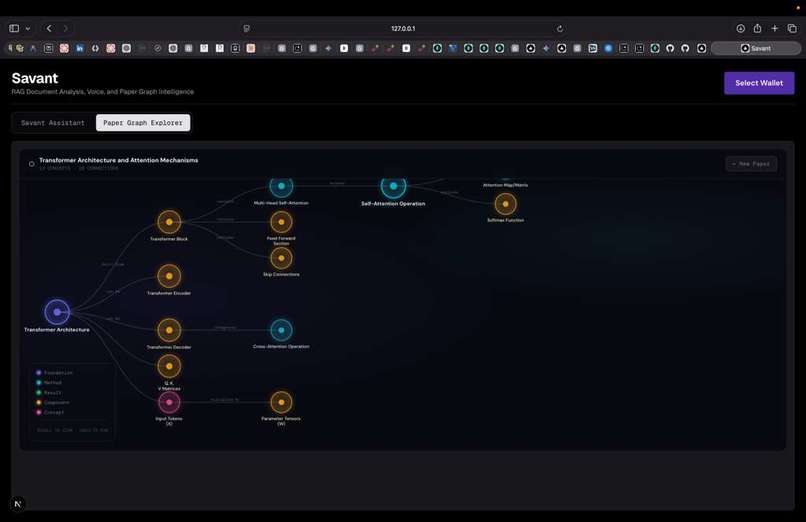
Task: Select the Self-Attention Operation node
Action: (393, 187)
